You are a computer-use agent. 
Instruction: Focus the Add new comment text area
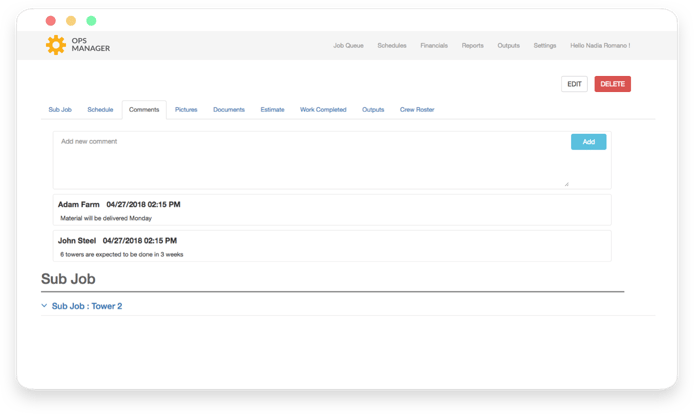point(312,160)
